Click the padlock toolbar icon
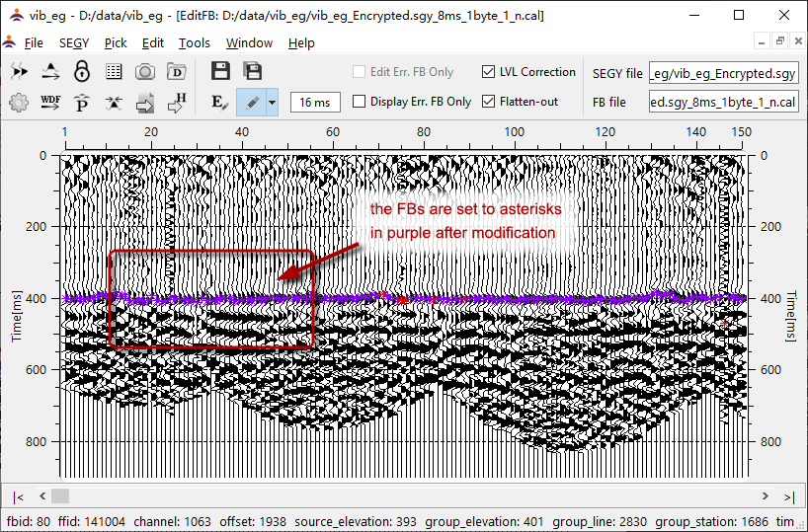This screenshot has width=808, height=532. 82,72
